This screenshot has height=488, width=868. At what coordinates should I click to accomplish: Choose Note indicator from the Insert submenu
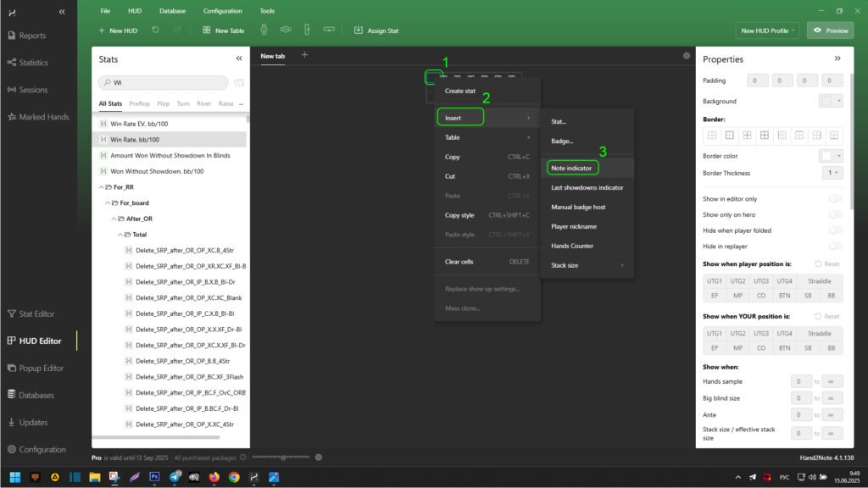tap(571, 168)
